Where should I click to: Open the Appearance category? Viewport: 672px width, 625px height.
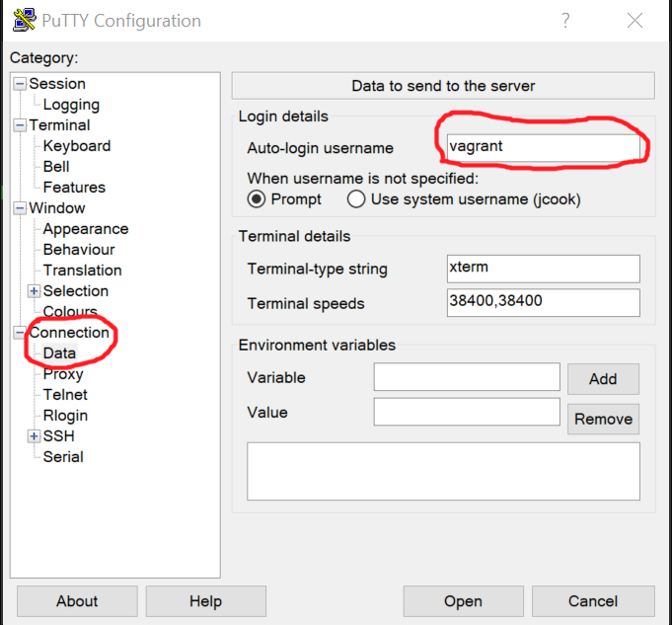coord(86,229)
